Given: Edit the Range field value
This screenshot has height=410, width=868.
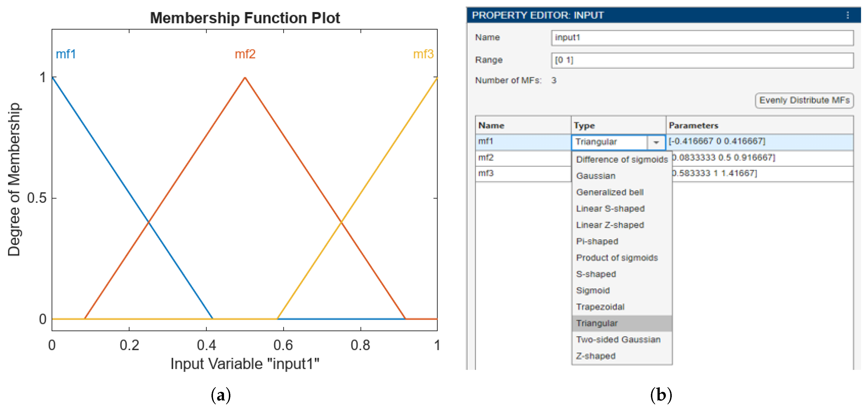Looking at the screenshot, I should click(x=702, y=60).
